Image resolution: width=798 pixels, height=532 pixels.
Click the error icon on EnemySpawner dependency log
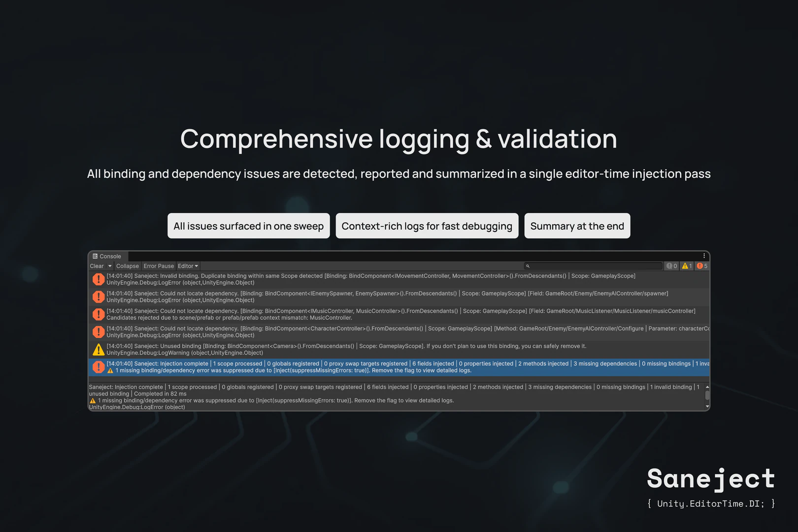tap(98, 296)
